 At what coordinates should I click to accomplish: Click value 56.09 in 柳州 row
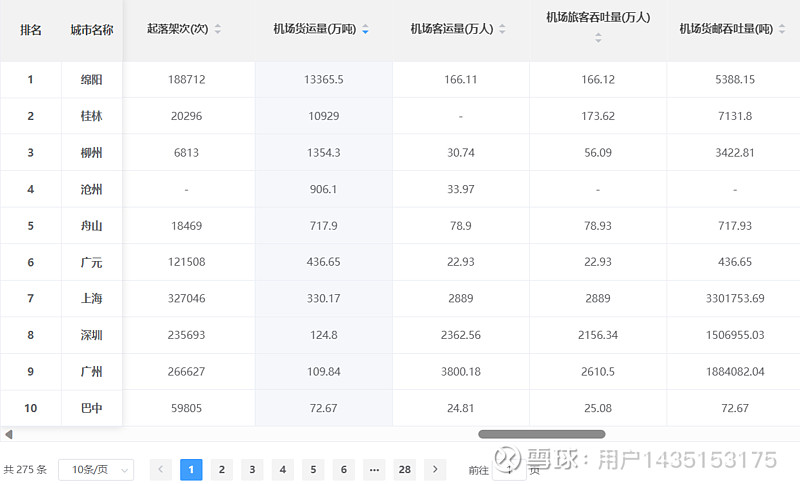(598, 152)
